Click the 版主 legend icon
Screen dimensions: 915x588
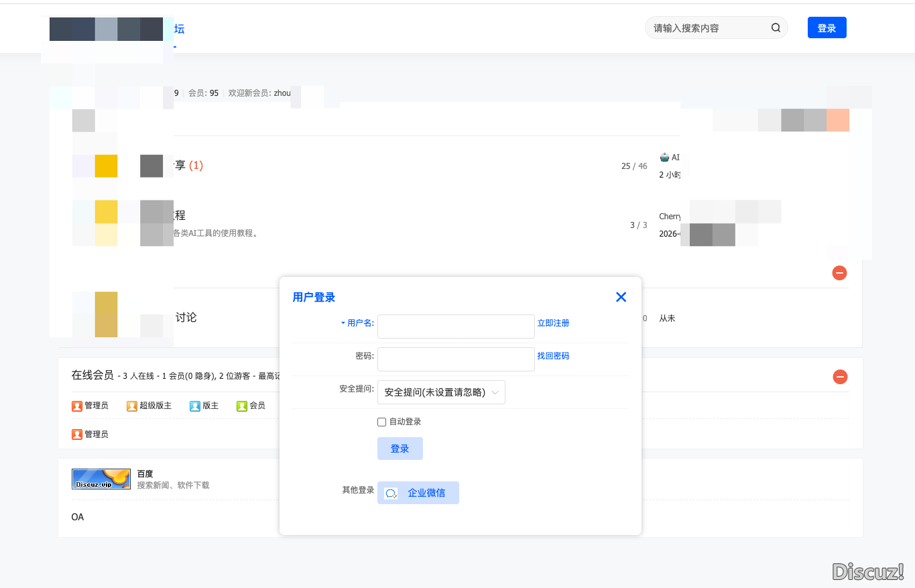pyautogui.click(x=195, y=406)
